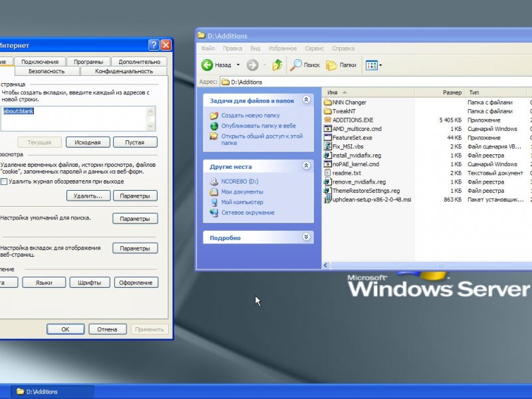Select readme.txt file icon
The height and width of the screenshot is (399, 532).
[327, 173]
